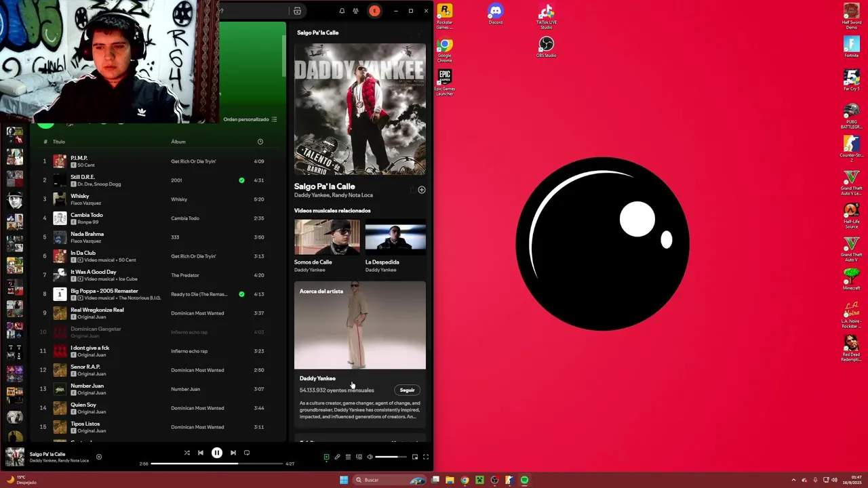This screenshot has width=868, height=488.
Task: Open the Friend Activity icon
Action: click(355, 11)
